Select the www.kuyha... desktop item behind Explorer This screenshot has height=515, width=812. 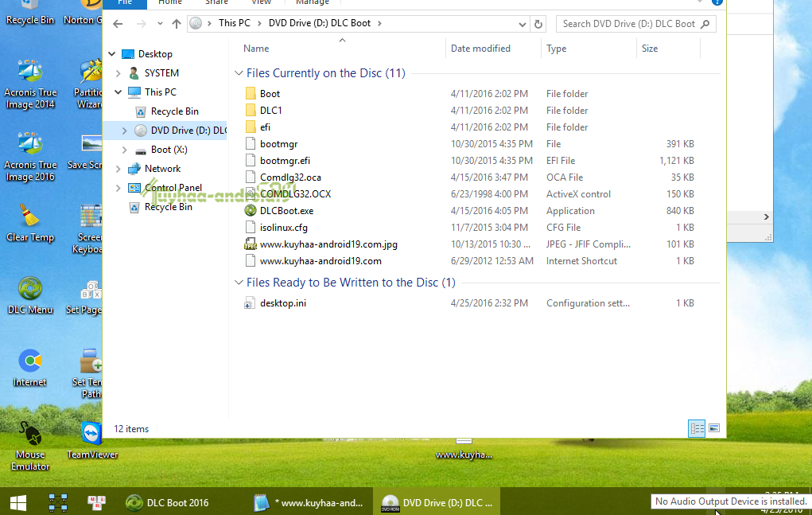(464, 449)
